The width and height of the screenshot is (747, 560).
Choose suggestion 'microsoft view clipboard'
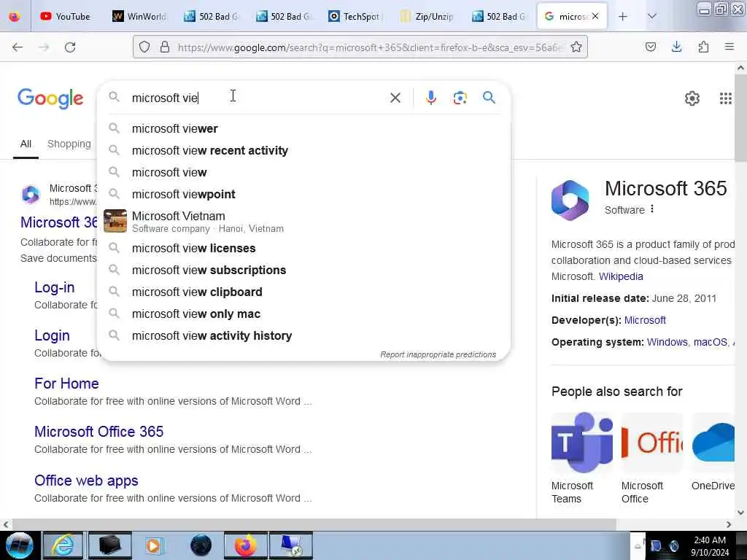click(303, 292)
